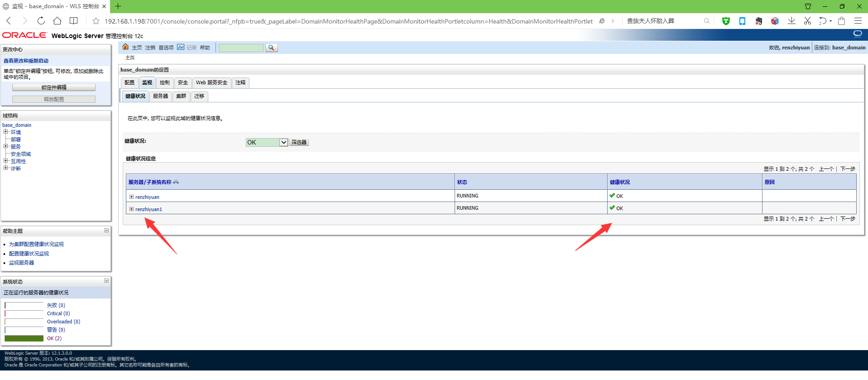Click the Overloaded (0) status bar

click(x=24, y=322)
